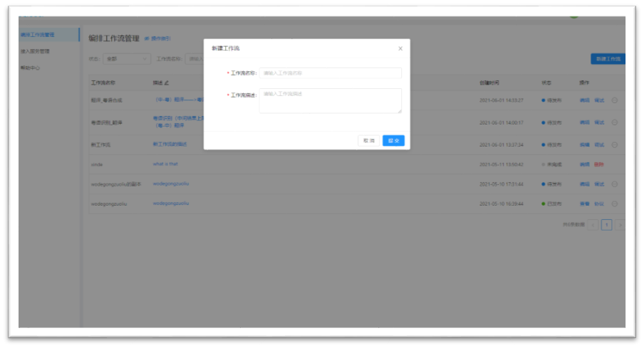Click 调试 for the 翻译_粤语合成 row
644x348 pixels.
coord(599,100)
